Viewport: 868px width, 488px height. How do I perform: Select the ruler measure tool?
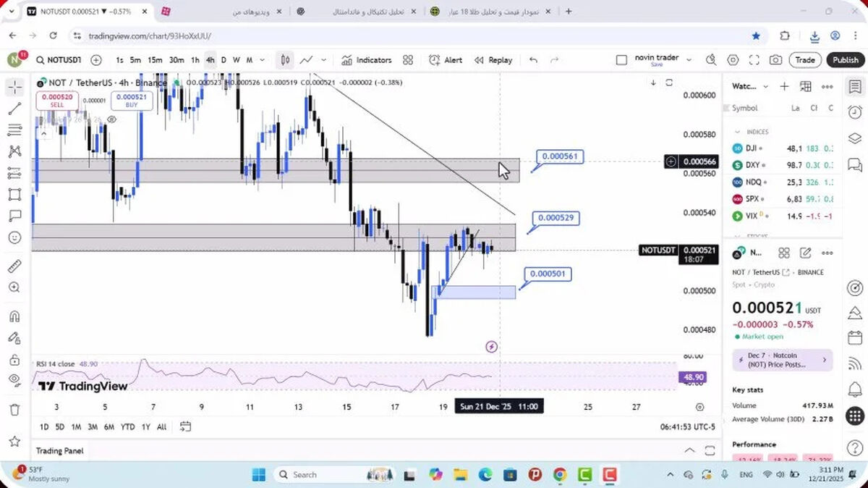14,266
